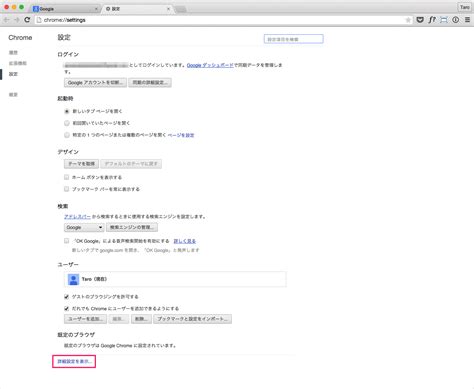This screenshot has width=474, height=389.
Task: Enable 'Always show bookmarks bar' checkbox
Action: click(x=66, y=189)
